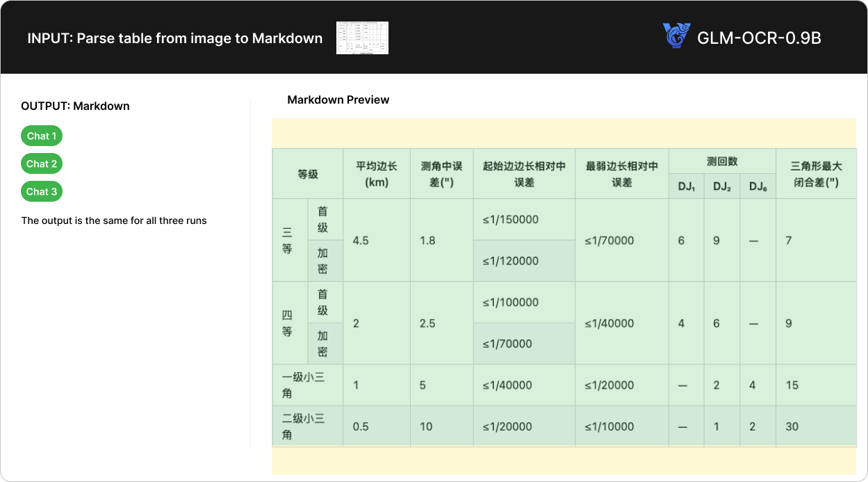Click the DJ₆ sub-column header

click(x=758, y=187)
